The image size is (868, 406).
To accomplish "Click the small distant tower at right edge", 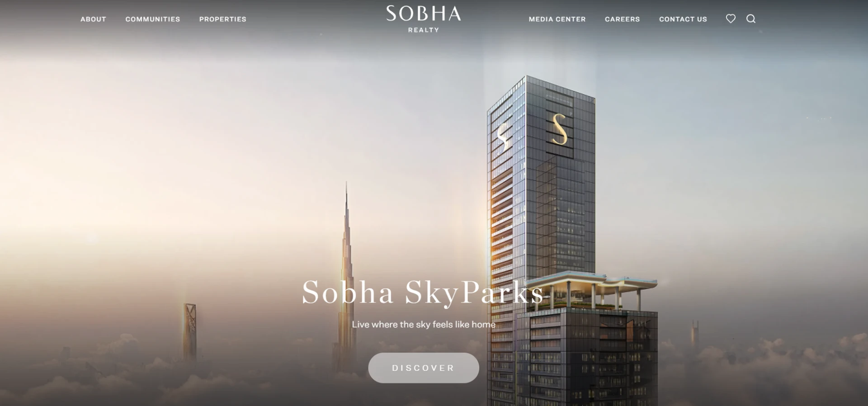I will coord(694,335).
